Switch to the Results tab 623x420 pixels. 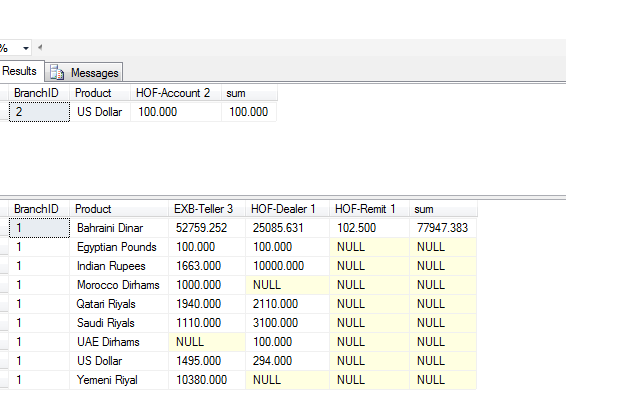(19, 72)
